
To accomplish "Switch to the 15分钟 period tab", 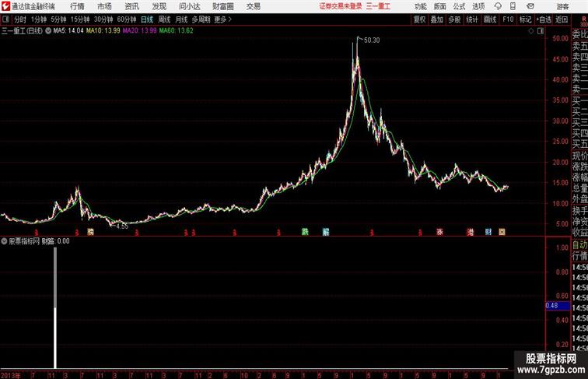I will tap(80, 19).
